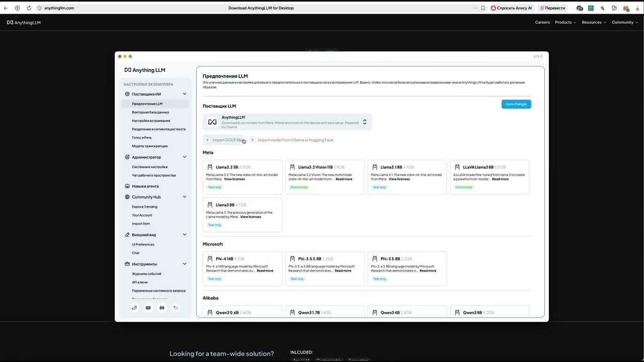Open Import Item in sidebar
Screen dimensions: 644x362
pyautogui.click(x=141, y=224)
